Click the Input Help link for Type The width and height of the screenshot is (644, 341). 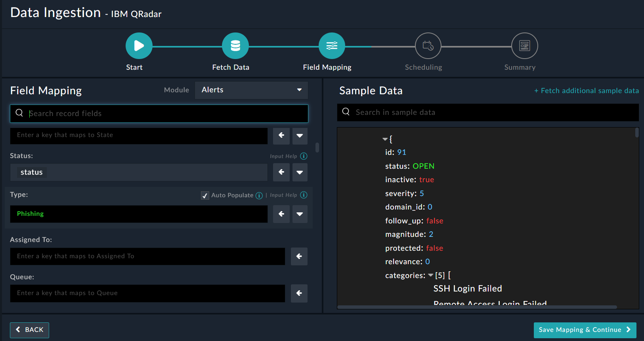coord(283,195)
